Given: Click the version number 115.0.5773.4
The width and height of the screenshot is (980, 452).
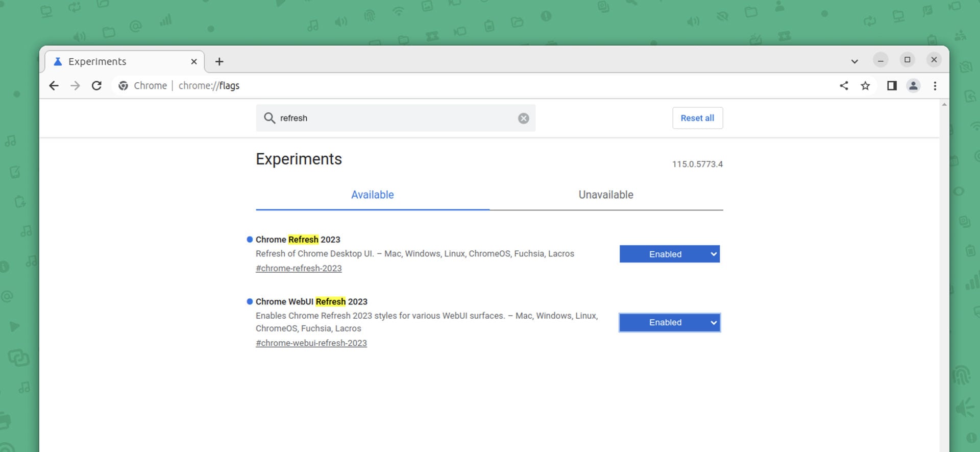Looking at the screenshot, I should pyautogui.click(x=697, y=164).
